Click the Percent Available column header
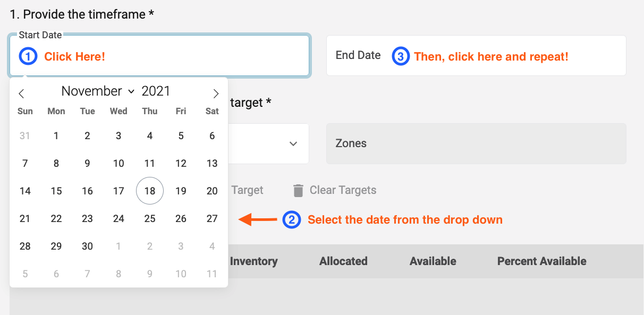This screenshot has width=644, height=315. 541,261
